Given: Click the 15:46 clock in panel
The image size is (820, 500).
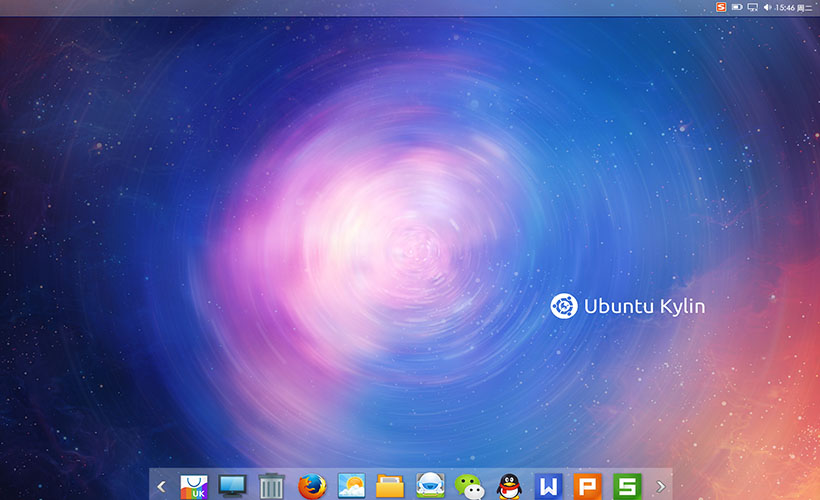Looking at the screenshot, I should click(x=786, y=7).
